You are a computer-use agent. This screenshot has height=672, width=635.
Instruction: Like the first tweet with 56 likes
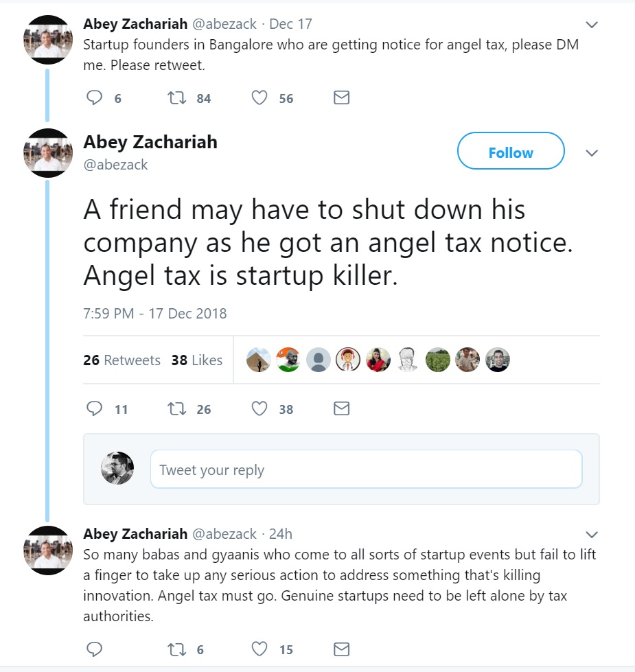tap(259, 98)
